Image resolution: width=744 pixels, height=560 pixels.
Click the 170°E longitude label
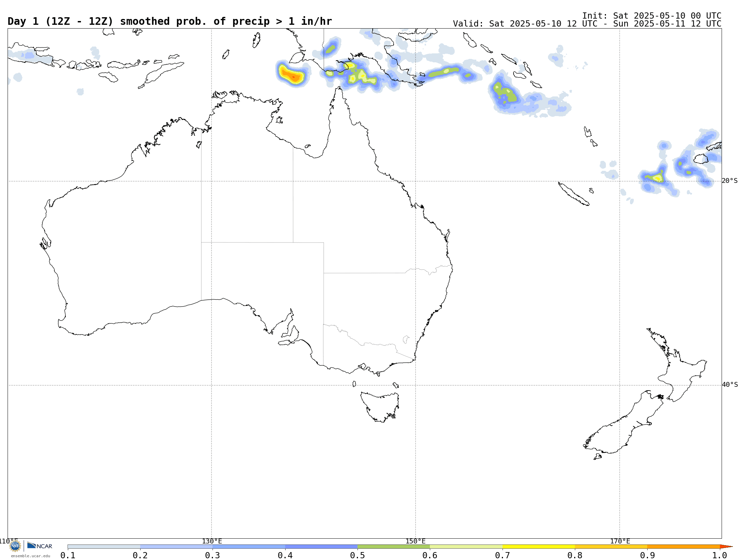click(x=620, y=541)
